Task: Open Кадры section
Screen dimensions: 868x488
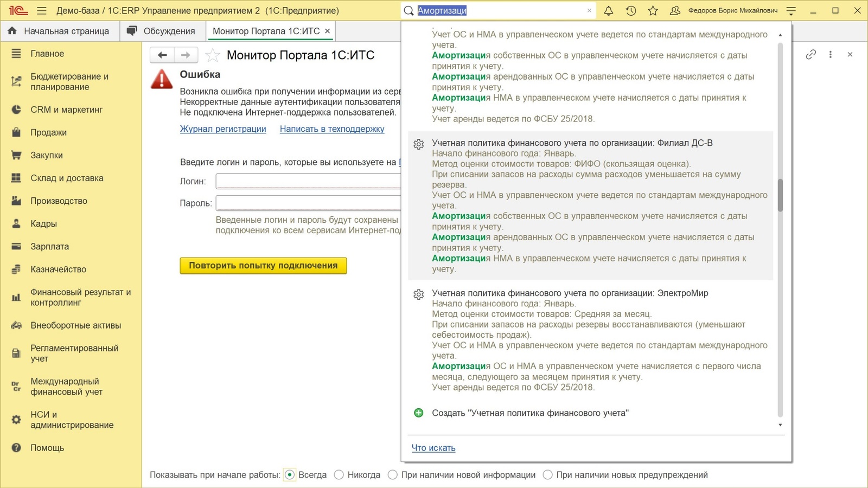Action: (x=71, y=223)
